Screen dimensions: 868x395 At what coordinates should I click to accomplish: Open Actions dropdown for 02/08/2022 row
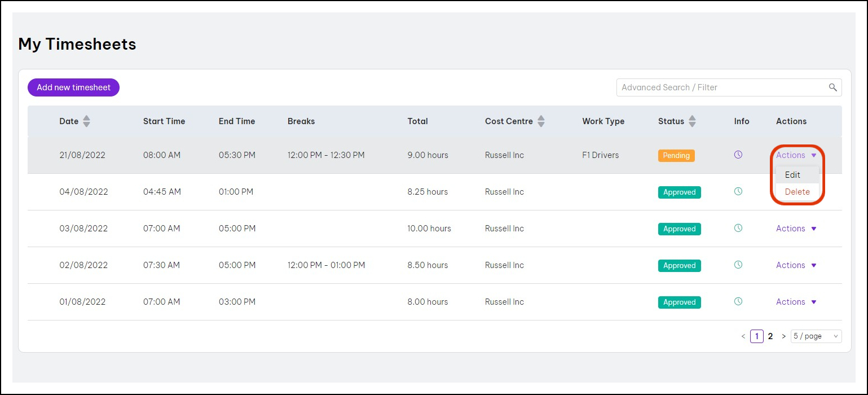[x=796, y=265]
